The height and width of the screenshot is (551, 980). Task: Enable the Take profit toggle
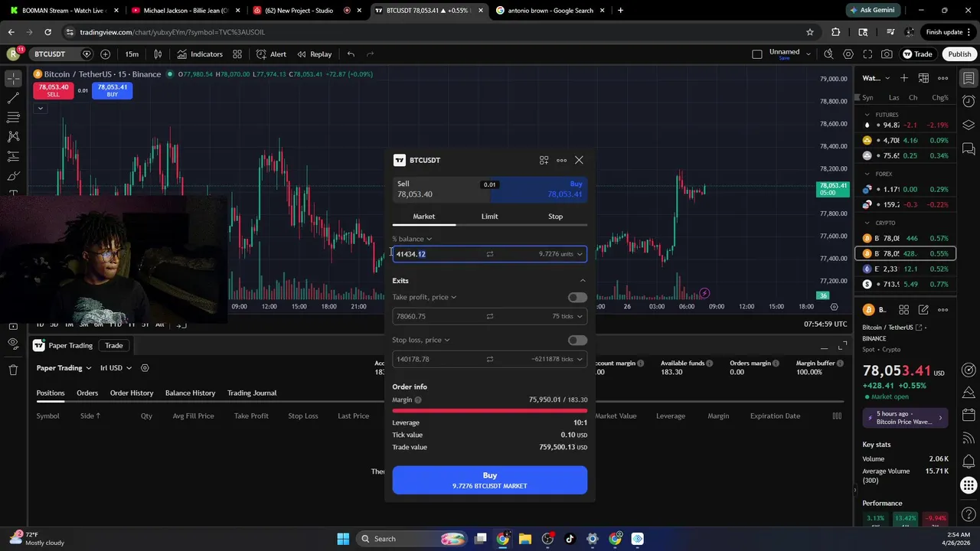[577, 297]
